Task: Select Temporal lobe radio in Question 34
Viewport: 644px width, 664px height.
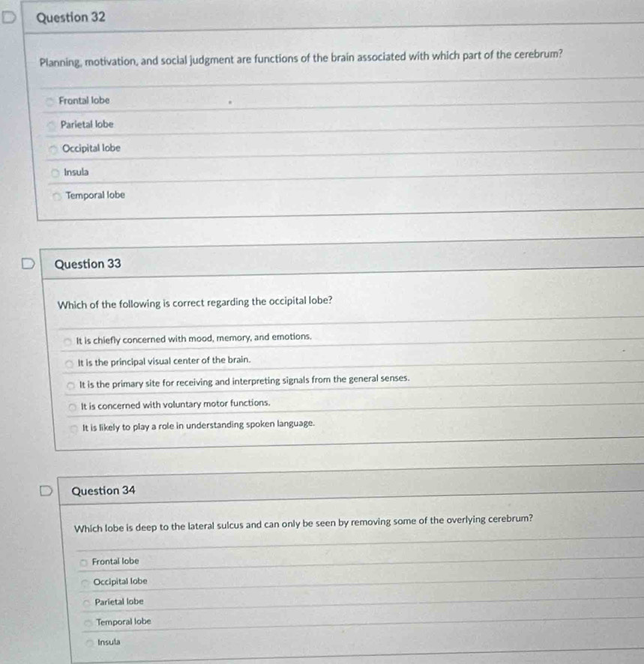Action: tap(88, 622)
